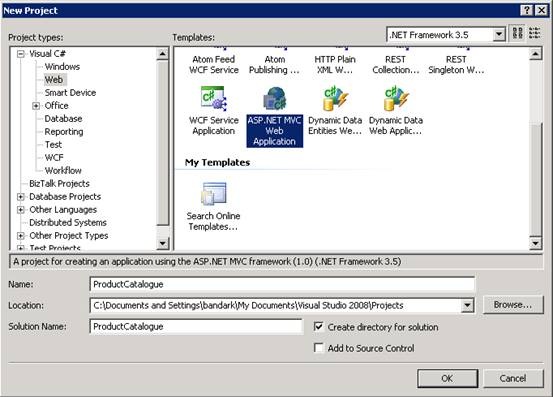Select the Test project type

[53, 145]
